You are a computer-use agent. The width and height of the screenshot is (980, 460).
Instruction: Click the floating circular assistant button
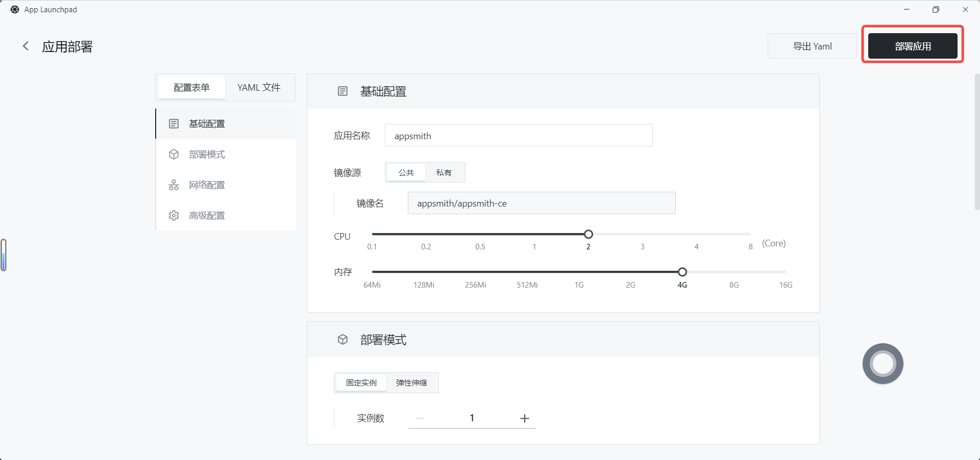pos(883,364)
